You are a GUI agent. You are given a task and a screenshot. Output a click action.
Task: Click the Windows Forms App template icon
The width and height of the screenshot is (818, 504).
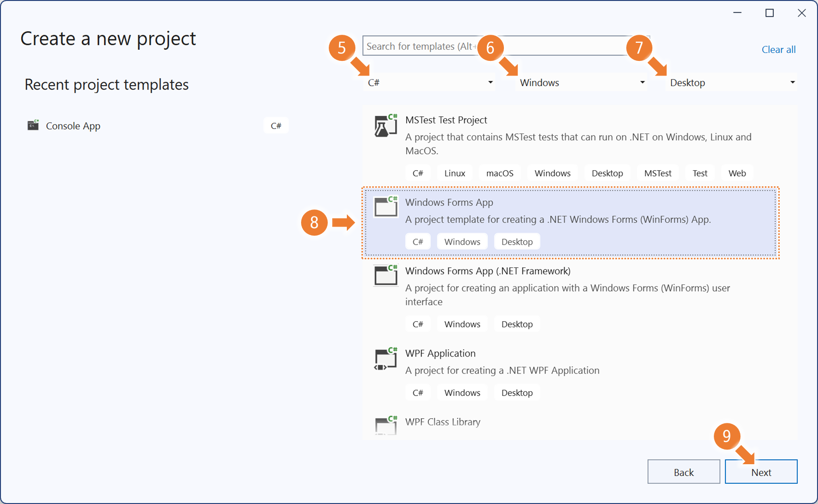(386, 207)
